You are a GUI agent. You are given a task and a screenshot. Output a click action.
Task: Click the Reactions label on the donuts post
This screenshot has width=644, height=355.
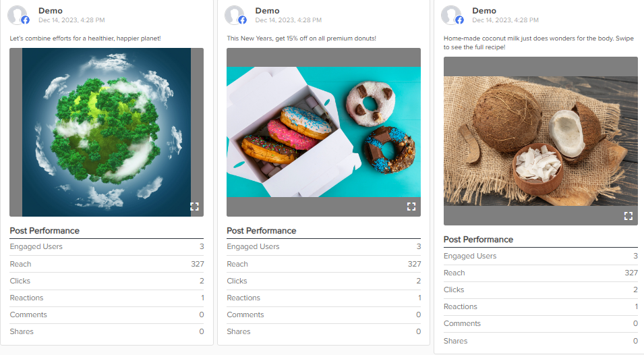click(243, 298)
